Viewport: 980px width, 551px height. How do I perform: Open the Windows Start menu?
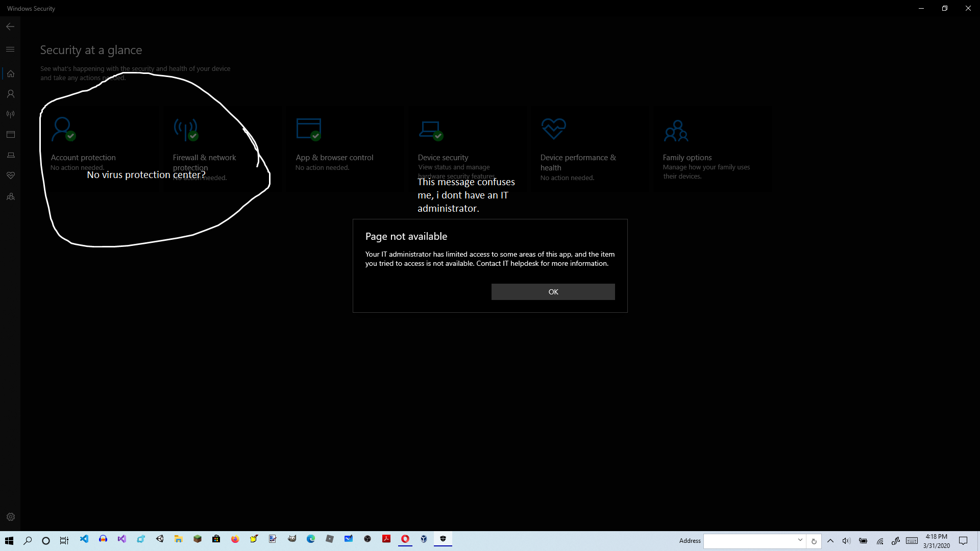coord(9,540)
